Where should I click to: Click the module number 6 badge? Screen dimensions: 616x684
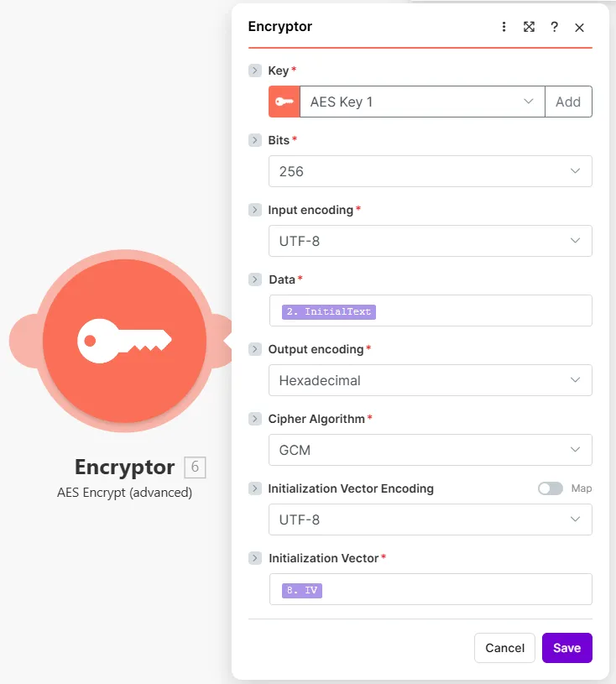coord(195,467)
